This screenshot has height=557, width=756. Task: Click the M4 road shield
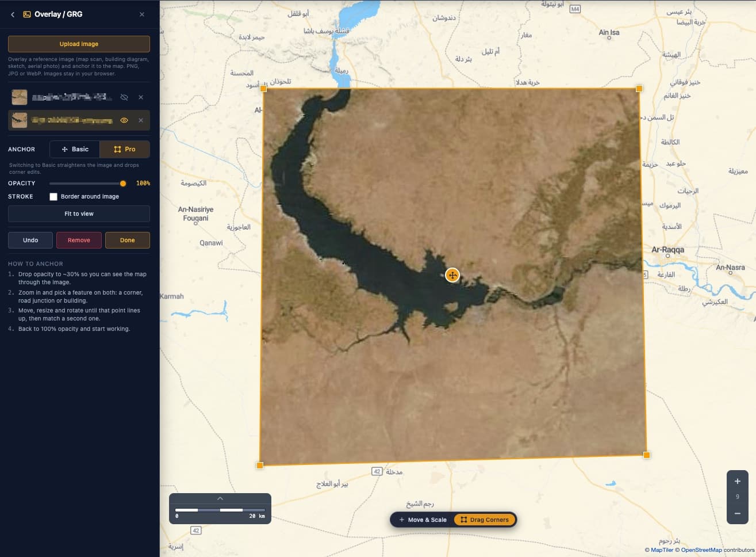pyautogui.click(x=575, y=9)
